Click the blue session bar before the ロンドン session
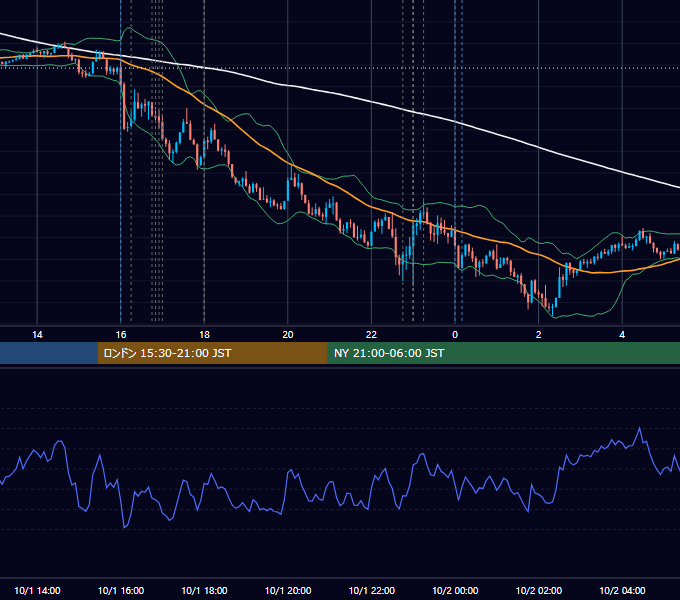 (x=49, y=353)
